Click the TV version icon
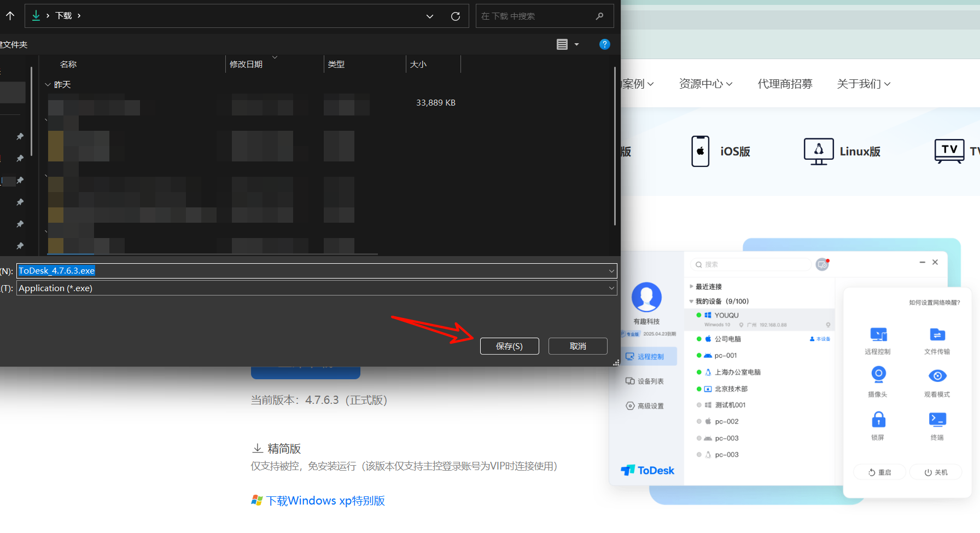Screen dimensions: 980x533 [x=949, y=150]
